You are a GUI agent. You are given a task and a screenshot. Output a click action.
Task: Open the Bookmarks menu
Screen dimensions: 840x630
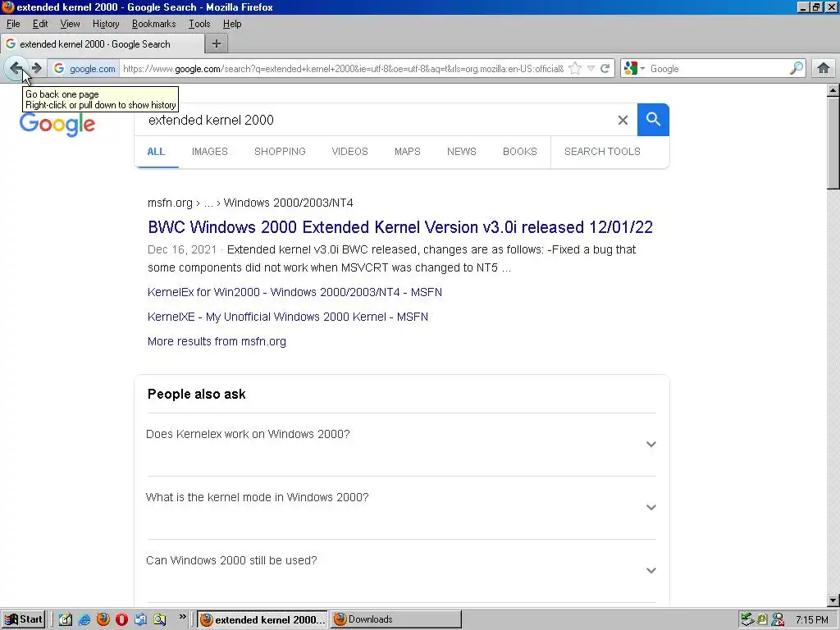coord(153,24)
